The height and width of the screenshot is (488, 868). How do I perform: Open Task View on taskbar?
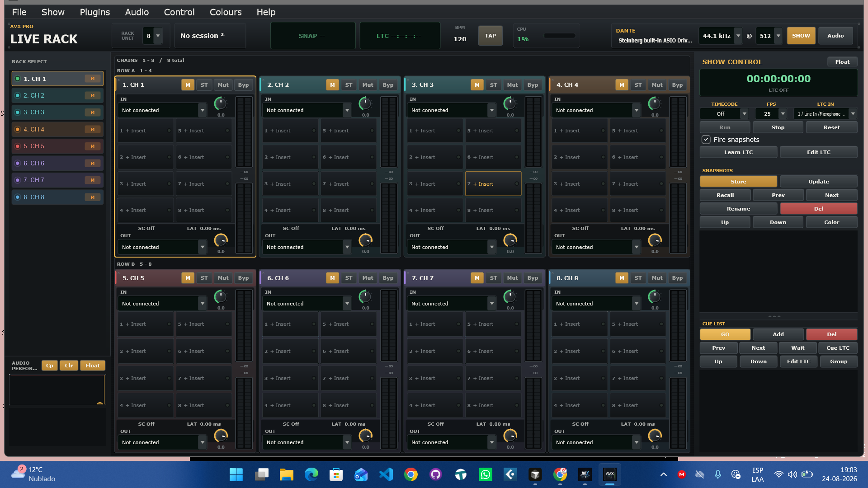(x=261, y=474)
